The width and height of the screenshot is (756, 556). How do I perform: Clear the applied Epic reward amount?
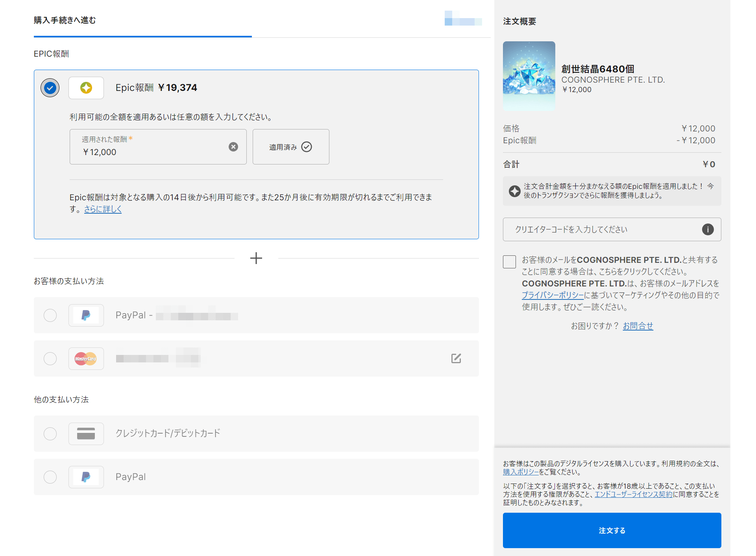[x=233, y=147]
